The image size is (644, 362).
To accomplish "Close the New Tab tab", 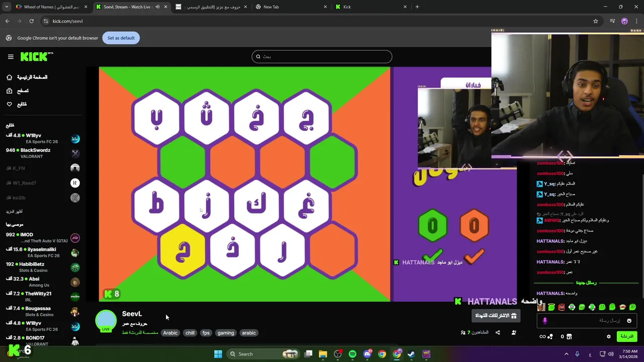I will pos(325,7).
